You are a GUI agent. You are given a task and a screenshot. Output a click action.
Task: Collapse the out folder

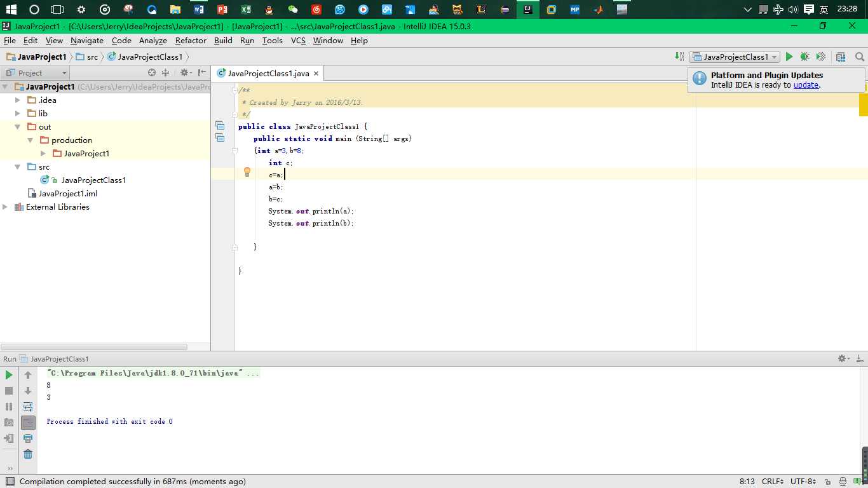18,127
